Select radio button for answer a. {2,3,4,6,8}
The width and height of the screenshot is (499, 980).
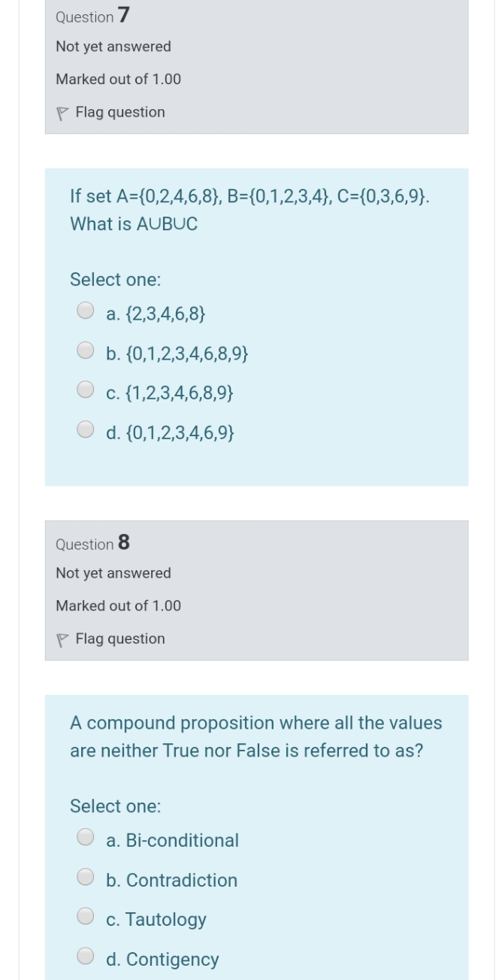pyautogui.click(x=86, y=308)
